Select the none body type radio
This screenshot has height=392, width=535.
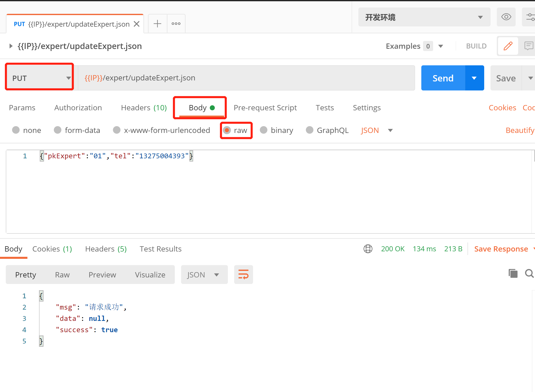coord(16,130)
